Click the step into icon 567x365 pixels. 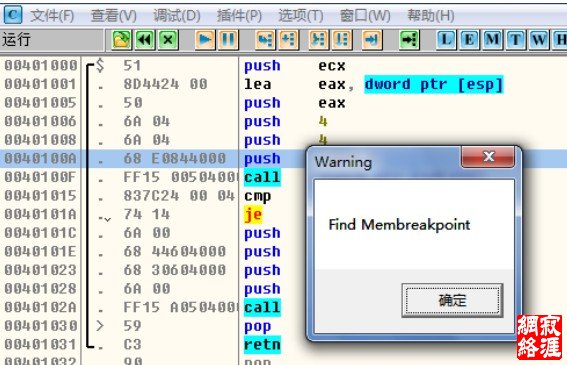click(x=265, y=39)
